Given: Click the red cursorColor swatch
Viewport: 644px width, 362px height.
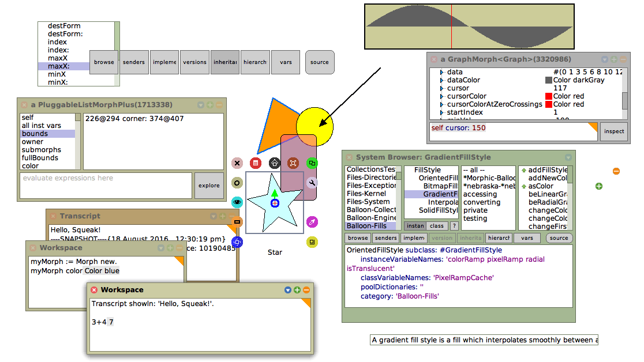Looking at the screenshot, I should coord(549,96).
